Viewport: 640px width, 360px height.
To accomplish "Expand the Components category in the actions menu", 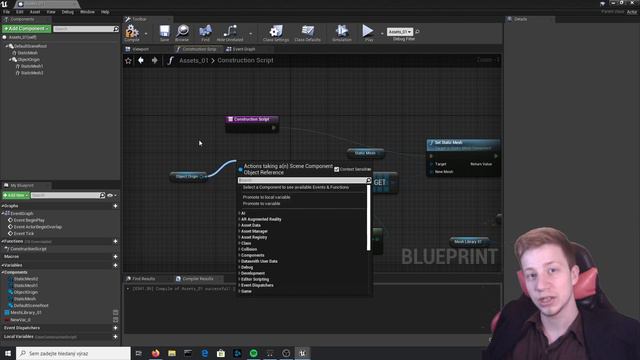I will 239,255.
